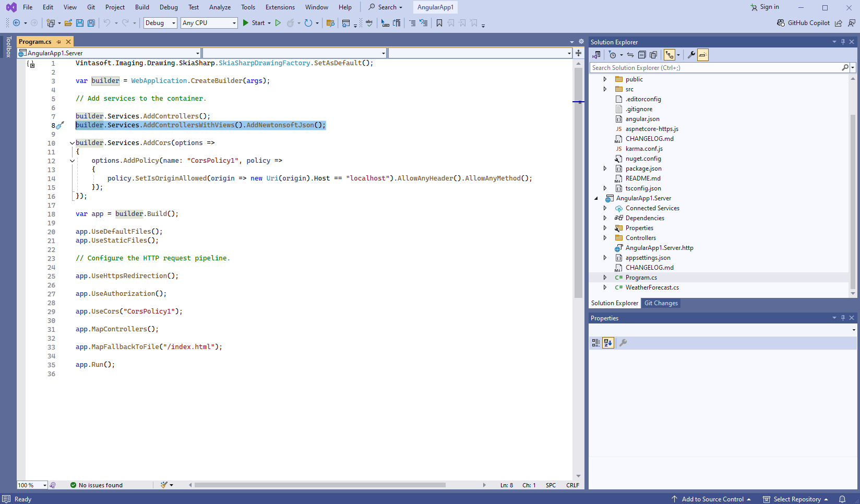Toggle Alphabetical sorting in Properties panel

tap(608, 343)
